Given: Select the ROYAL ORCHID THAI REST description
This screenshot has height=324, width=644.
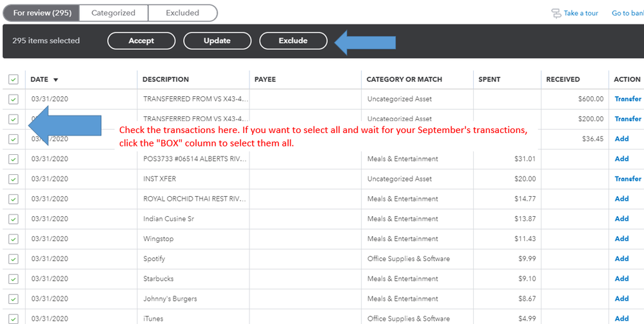Looking at the screenshot, I should pyautogui.click(x=195, y=199).
